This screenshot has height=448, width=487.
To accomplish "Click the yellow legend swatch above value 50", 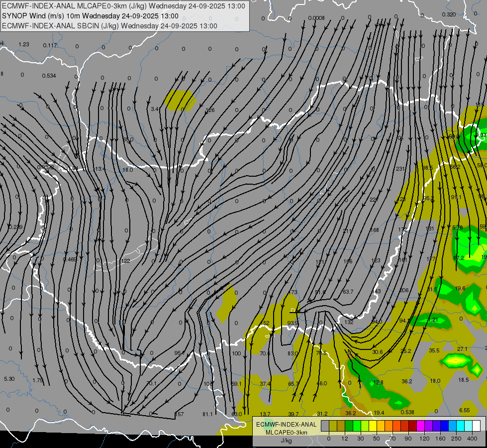I will [373, 426].
